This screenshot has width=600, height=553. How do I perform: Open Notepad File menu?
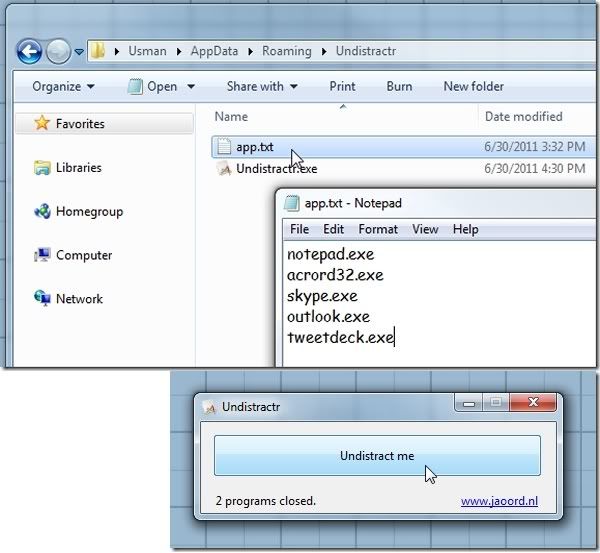point(299,229)
